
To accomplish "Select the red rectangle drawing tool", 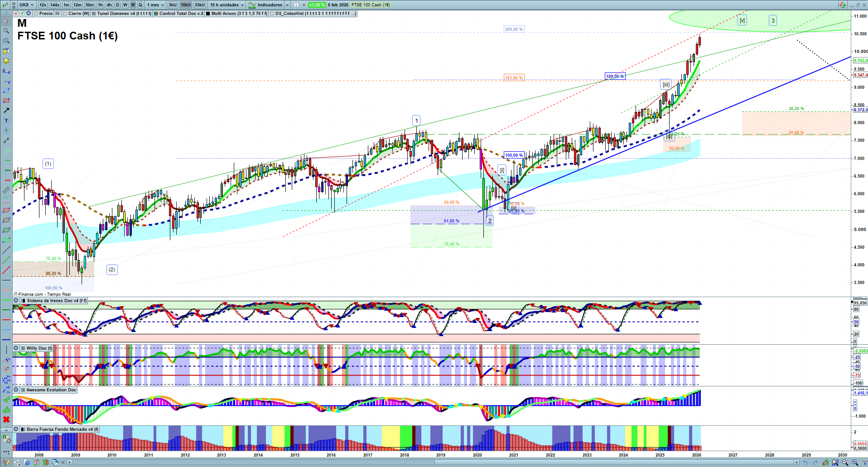I will tap(6, 101).
